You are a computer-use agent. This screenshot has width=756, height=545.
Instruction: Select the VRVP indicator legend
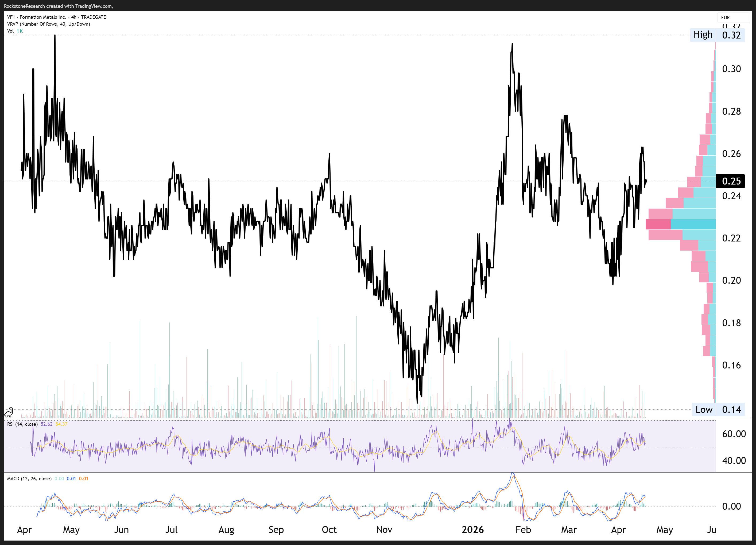click(x=48, y=24)
